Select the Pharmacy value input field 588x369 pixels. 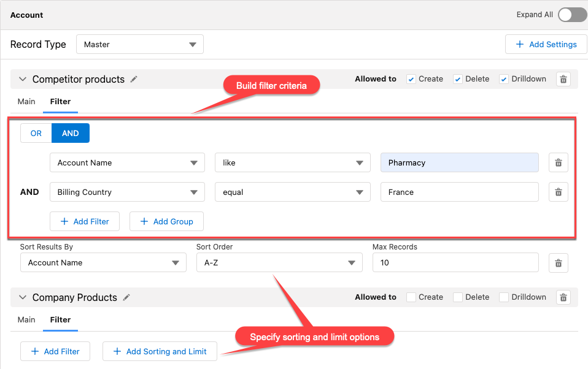459,162
